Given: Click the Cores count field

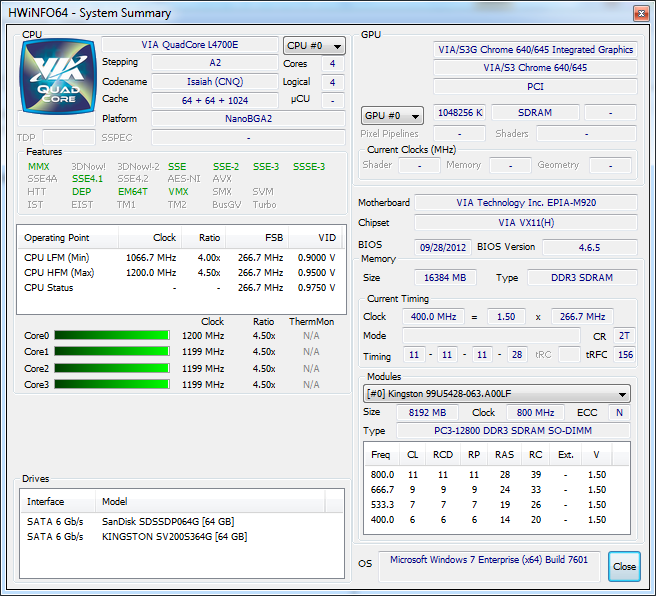Looking at the screenshot, I should (x=333, y=64).
